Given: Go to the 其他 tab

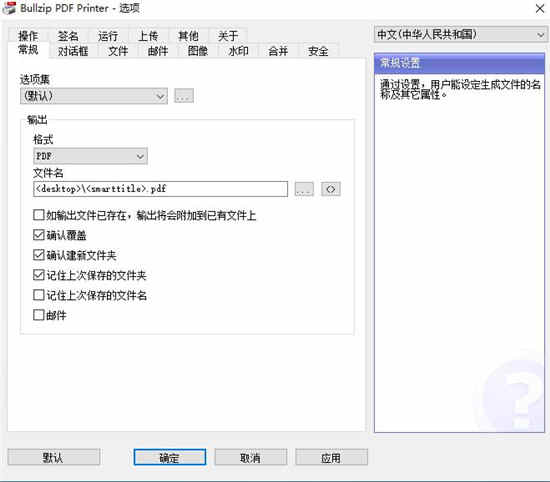Looking at the screenshot, I should [x=188, y=35].
